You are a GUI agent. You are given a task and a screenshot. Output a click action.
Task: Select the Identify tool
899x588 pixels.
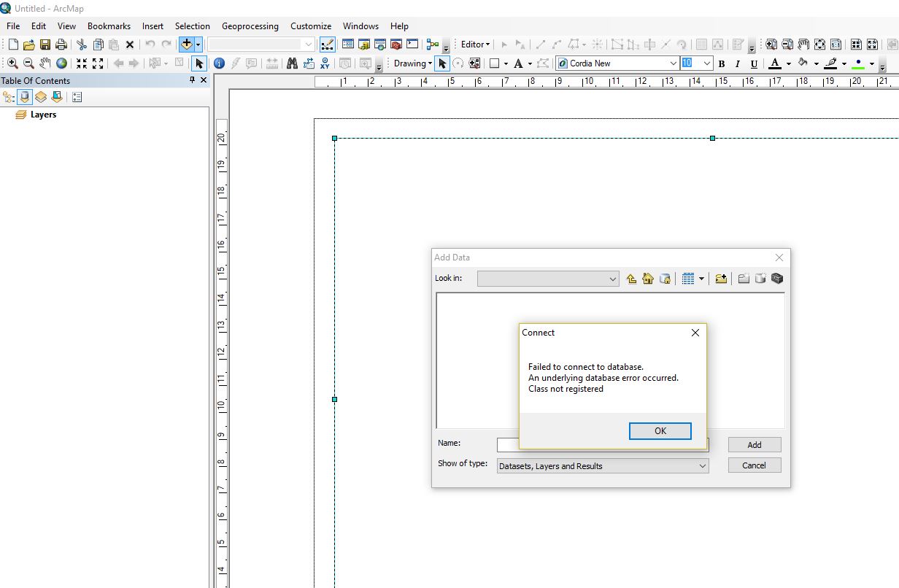219,63
